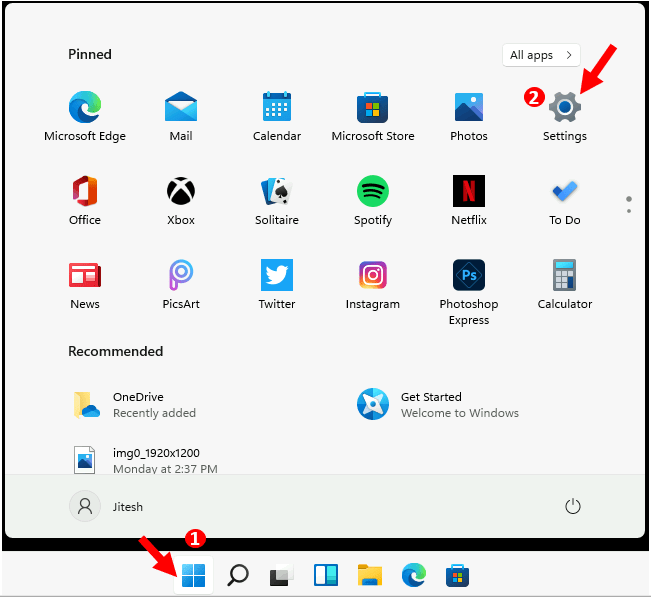Open Search from the taskbar
Viewport: 651px width, 597px height.
click(238, 576)
